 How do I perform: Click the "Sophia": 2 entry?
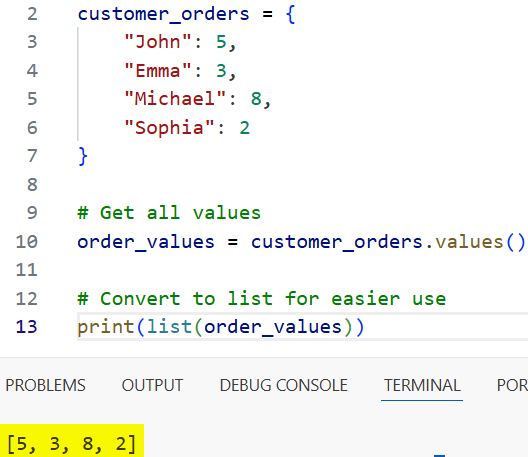pyautogui.click(x=187, y=128)
